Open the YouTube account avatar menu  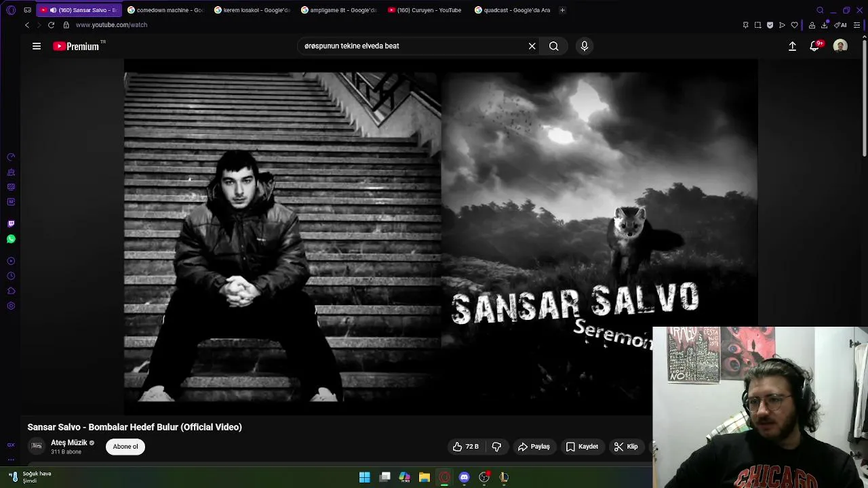pyautogui.click(x=840, y=46)
